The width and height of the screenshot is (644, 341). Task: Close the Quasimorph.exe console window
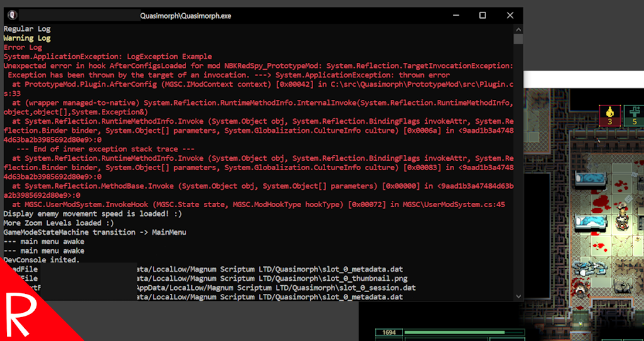tap(509, 16)
